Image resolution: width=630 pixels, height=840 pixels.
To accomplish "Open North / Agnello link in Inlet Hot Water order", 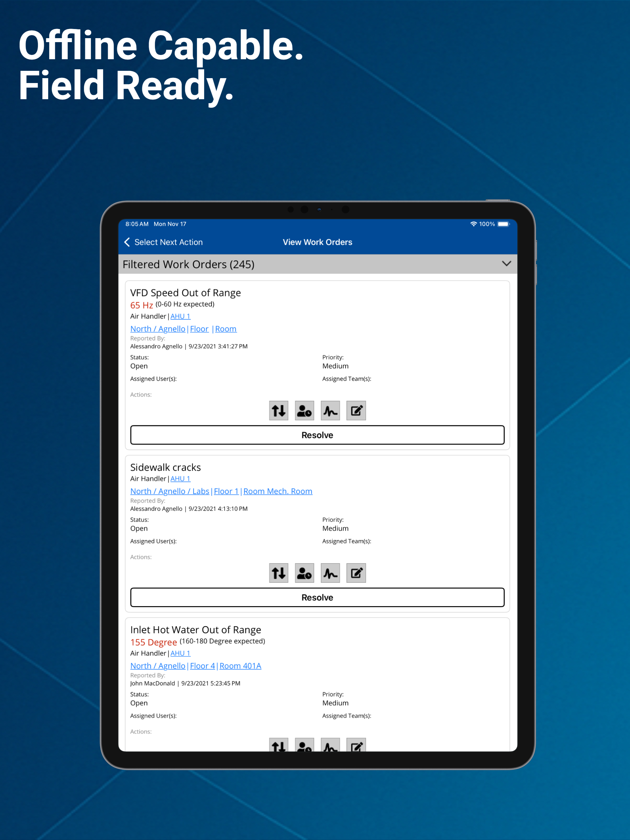I will click(x=157, y=666).
